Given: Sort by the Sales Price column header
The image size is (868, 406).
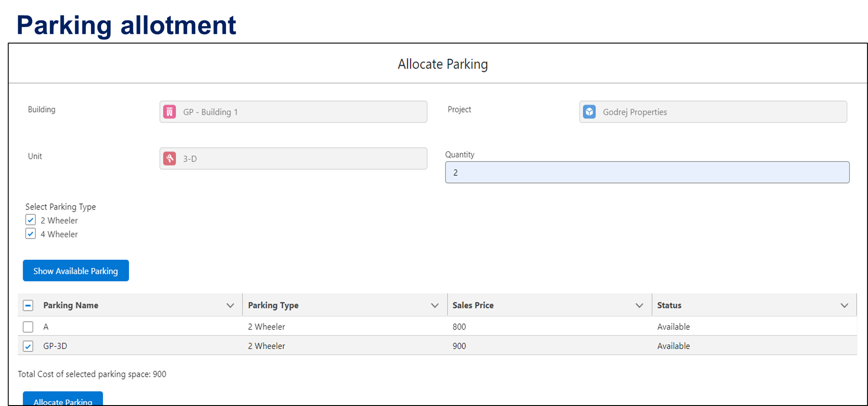Looking at the screenshot, I should [x=473, y=306].
